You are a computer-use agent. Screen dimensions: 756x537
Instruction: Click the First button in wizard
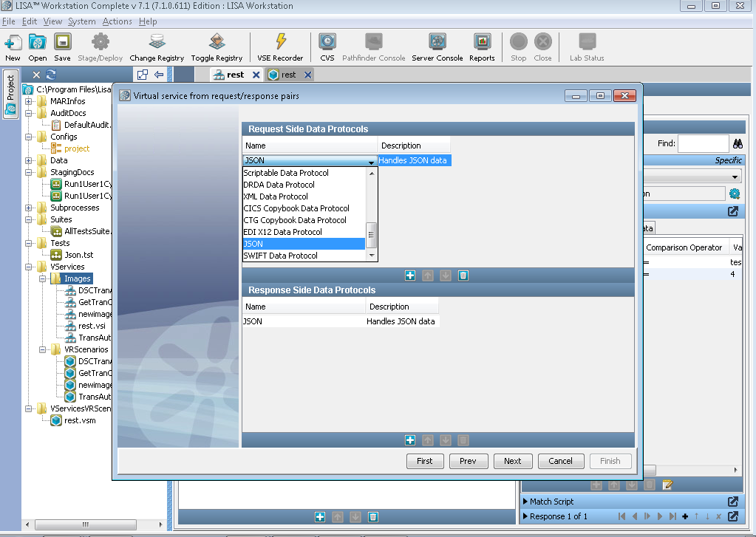click(425, 462)
